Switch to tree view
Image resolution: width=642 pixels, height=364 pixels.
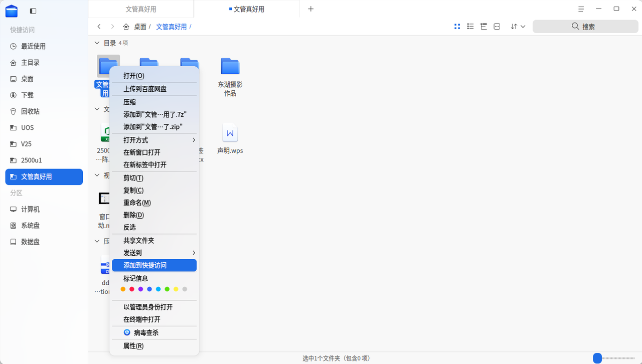(484, 27)
